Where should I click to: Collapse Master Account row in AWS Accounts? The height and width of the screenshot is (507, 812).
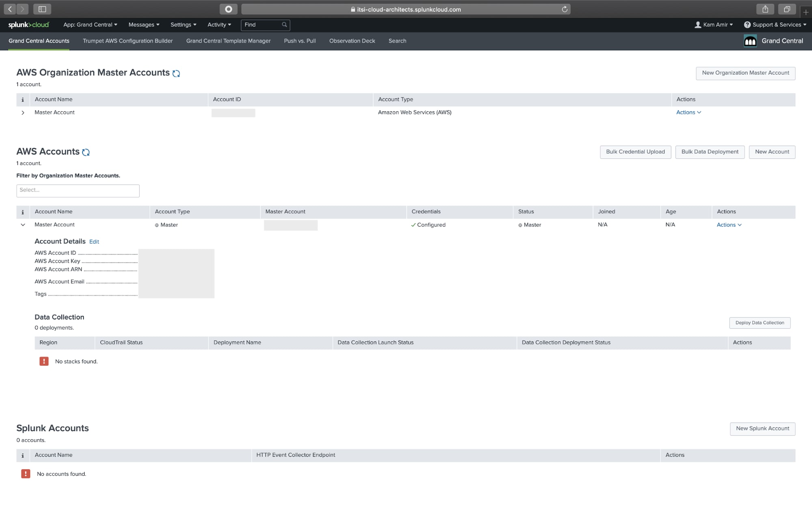tap(23, 225)
